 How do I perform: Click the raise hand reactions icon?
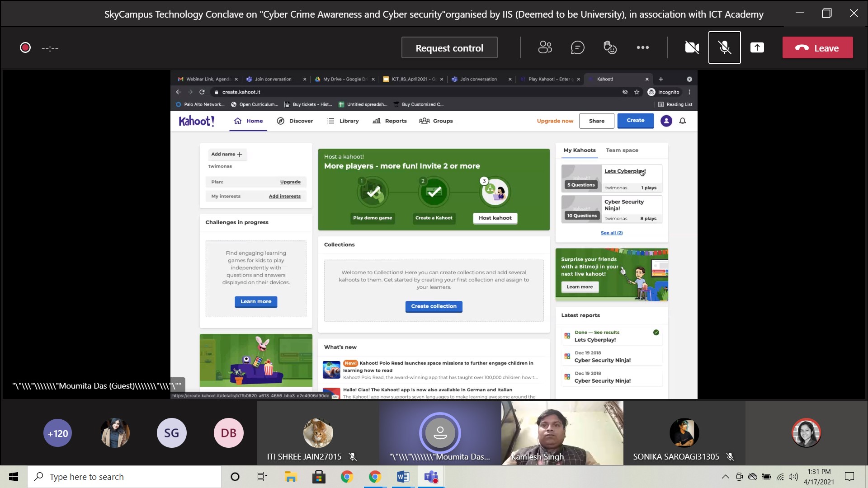pos(610,47)
